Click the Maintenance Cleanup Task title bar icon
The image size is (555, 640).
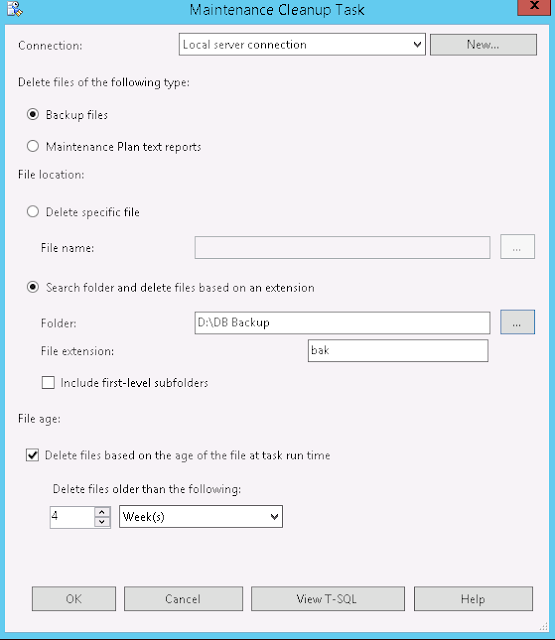[x=15, y=9]
